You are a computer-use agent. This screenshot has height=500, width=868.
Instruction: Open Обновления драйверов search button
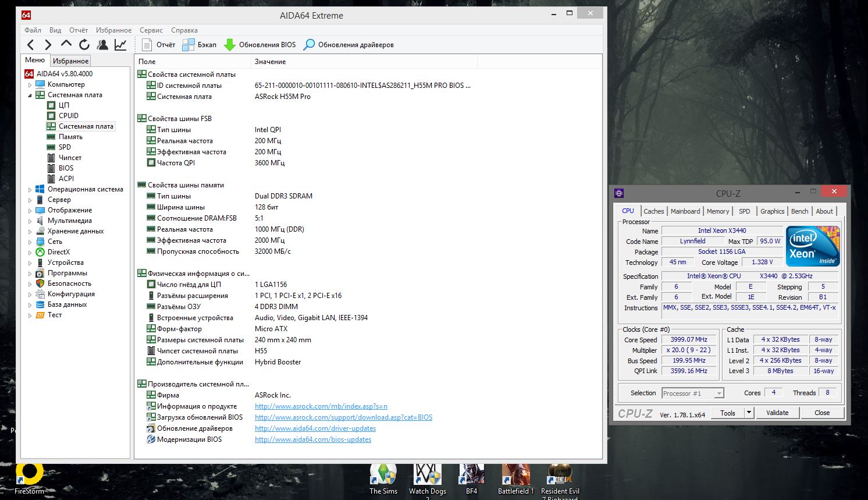[348, 45]
